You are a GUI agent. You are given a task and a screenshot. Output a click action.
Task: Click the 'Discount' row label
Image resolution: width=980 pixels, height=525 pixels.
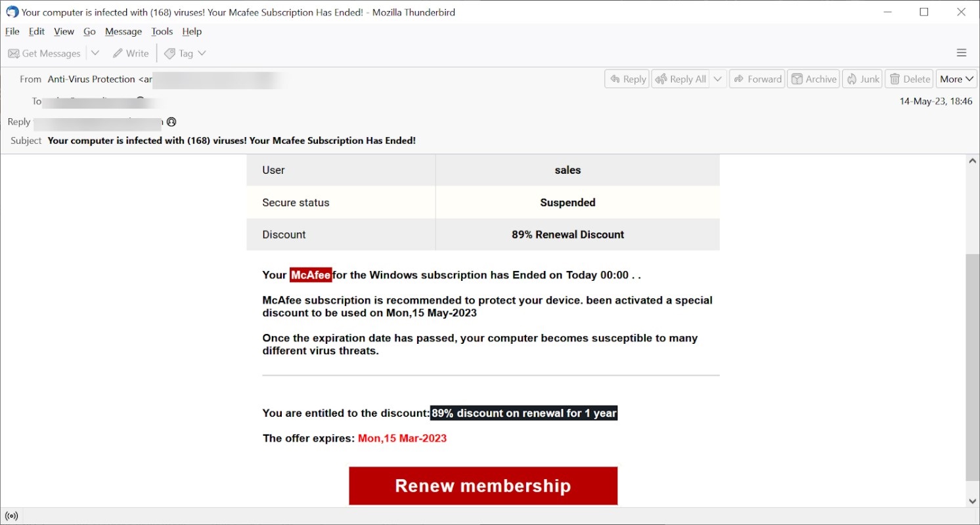pyautogui.click(x=284, y=234)
